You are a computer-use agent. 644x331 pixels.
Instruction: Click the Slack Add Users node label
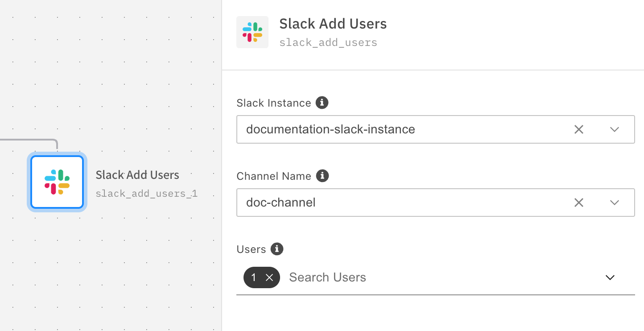click(x=137, y=175)
